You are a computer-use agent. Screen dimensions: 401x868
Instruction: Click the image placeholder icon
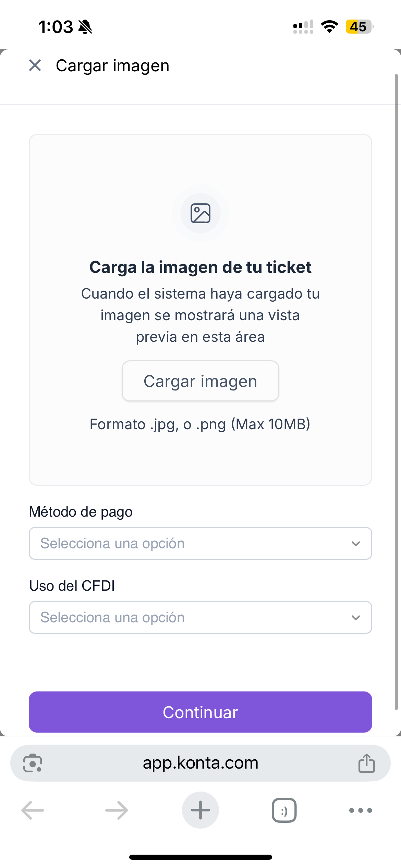coord(200,213)
